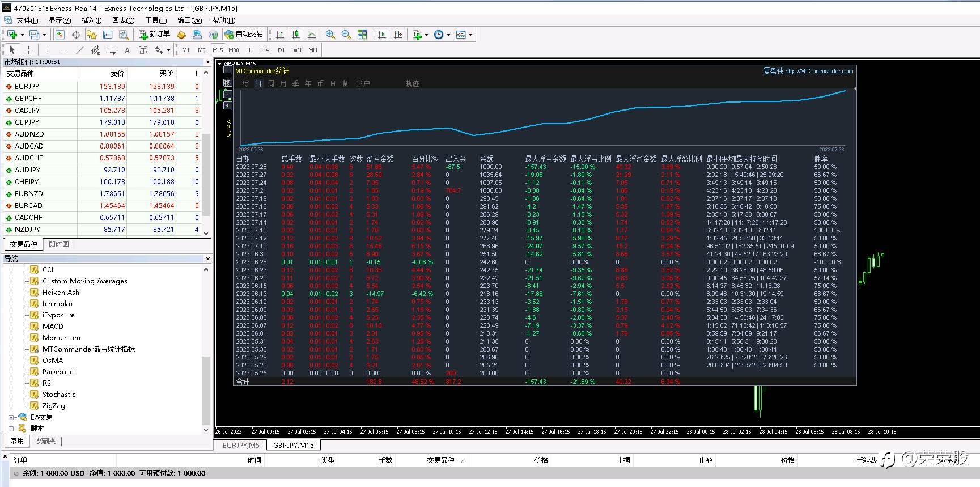Screen dimensions: 980x487
Task: Open the 帮助 menu
Action: point(224,20)
